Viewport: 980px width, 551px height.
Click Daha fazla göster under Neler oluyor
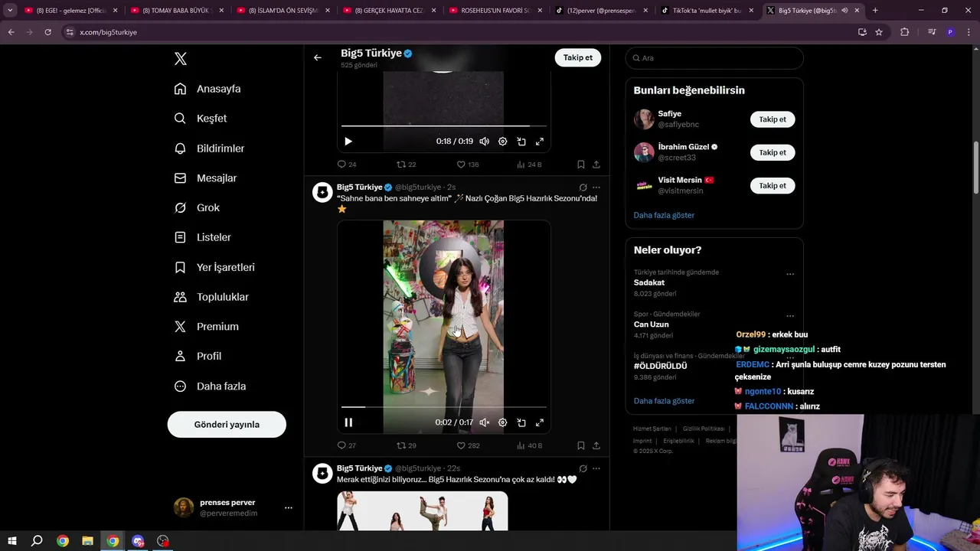(664, 401)
